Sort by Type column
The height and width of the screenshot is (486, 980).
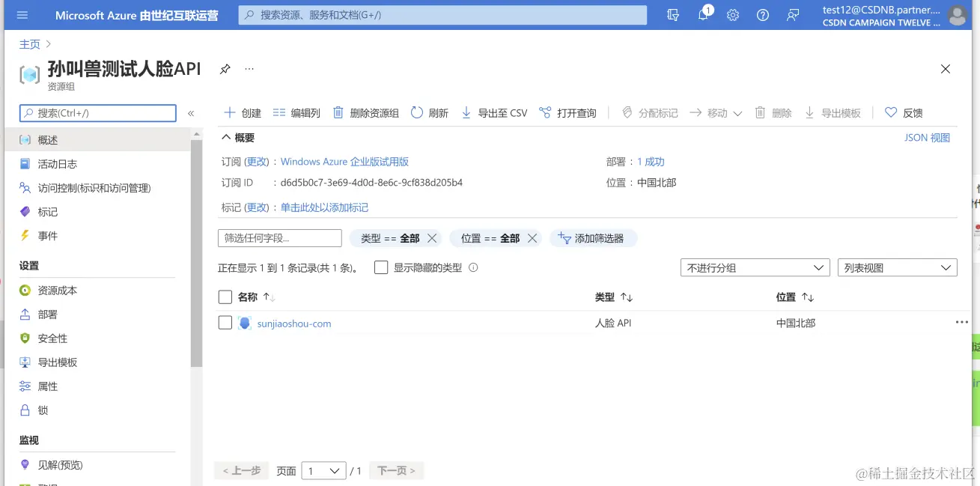click(x=614, y=297)
